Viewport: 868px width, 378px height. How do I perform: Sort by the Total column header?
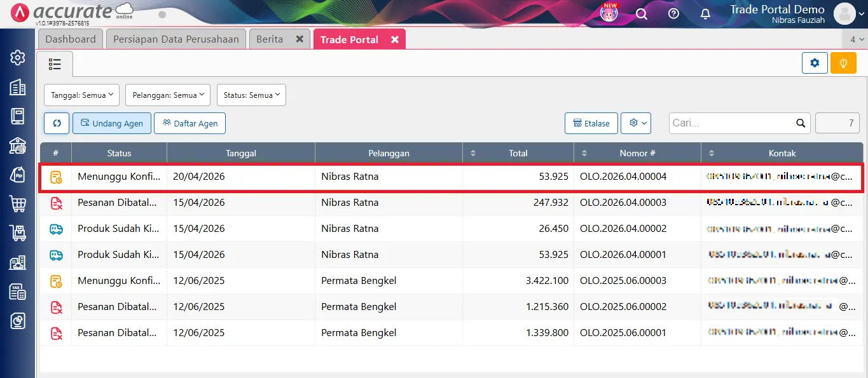pyautogui.click(x=518, y=153)
